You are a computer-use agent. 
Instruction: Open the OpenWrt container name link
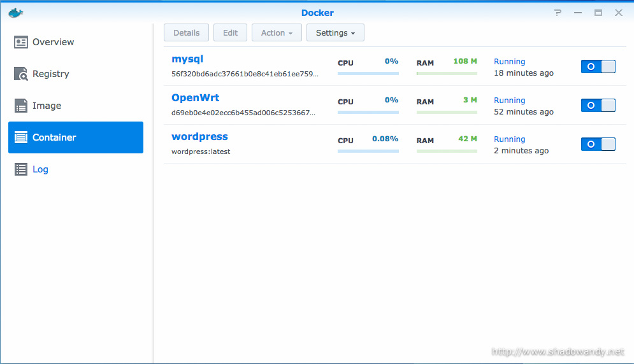pyautogui.click(x=195, y=98)
